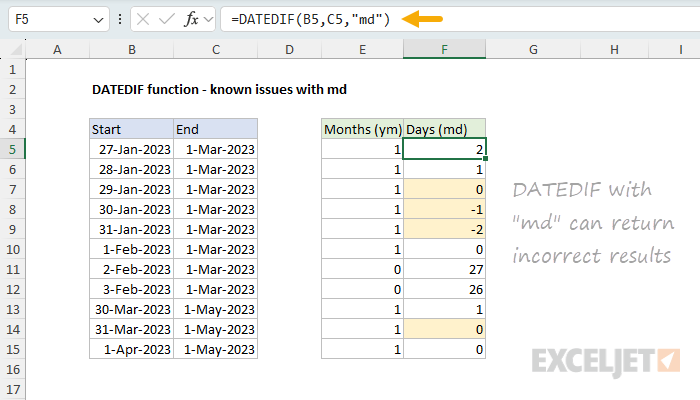This screenshot has width=700, height=400.
Task: Select the cell containing 27-Jan-2023
Action: [x=131, y=149]
